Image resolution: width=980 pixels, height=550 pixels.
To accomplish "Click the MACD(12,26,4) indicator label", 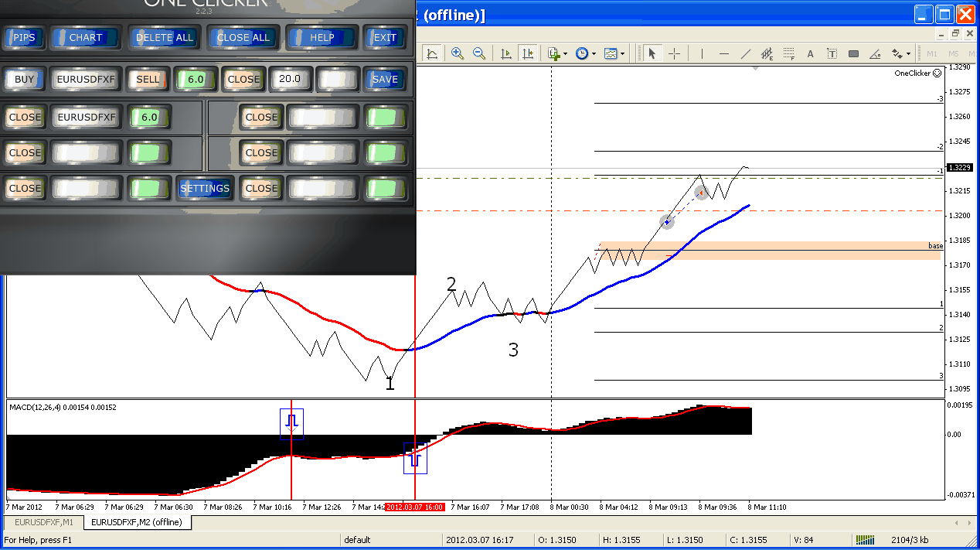I will click(x=63, y=406).
